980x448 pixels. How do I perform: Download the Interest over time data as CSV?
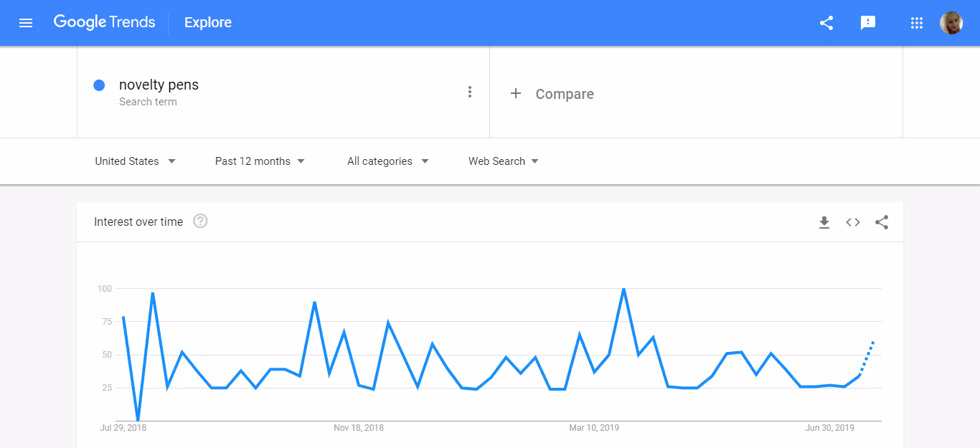tap(824, 222)
